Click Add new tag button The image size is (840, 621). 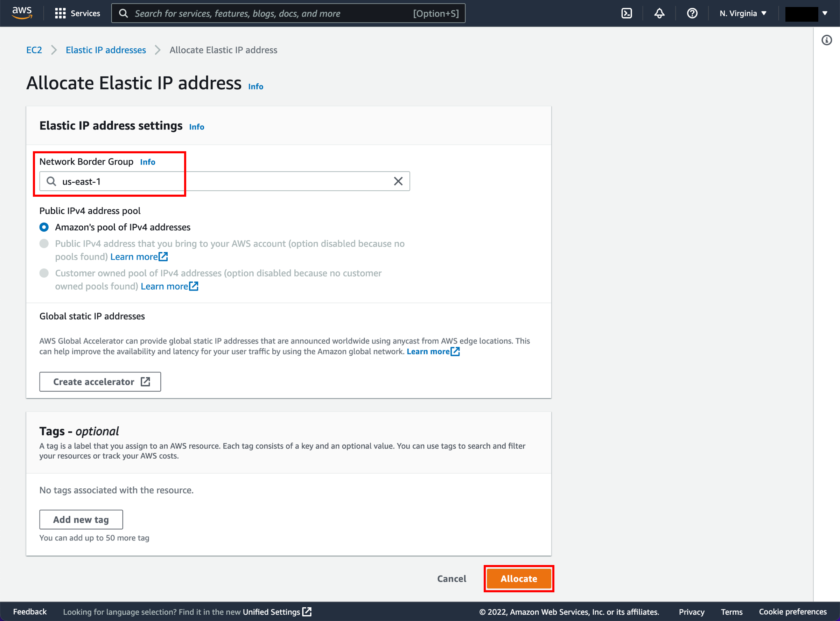point(81,519)
